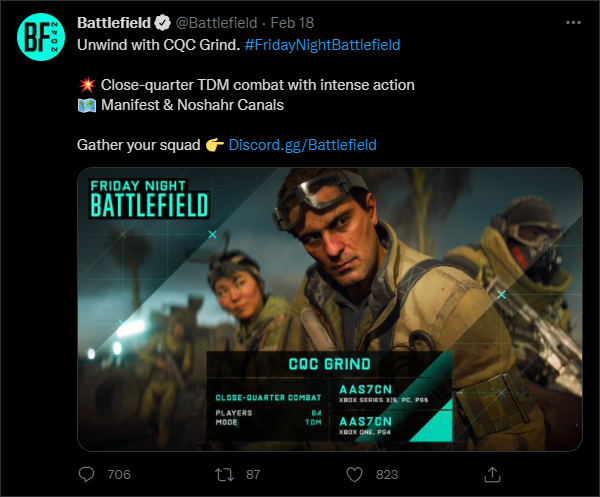Click the reply speech bubble icon
The image size is (600, 497).
coord(87,473)
